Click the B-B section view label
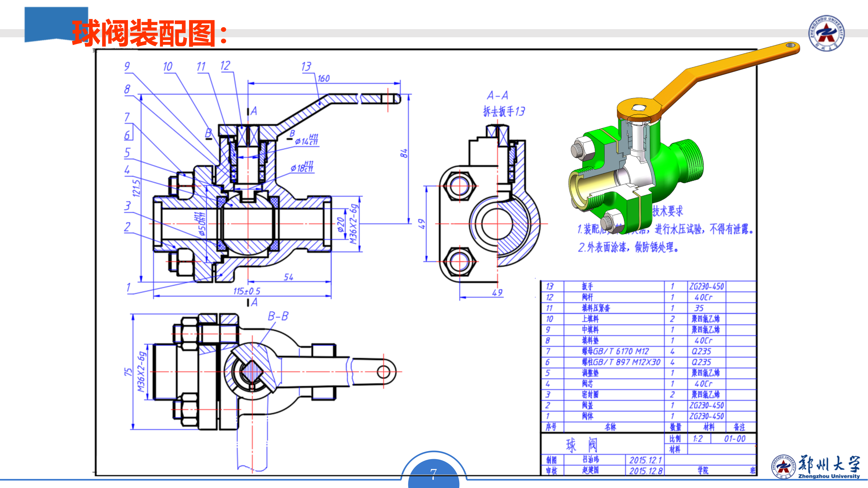Screen dimensions: 868x488 coord(278,316)
